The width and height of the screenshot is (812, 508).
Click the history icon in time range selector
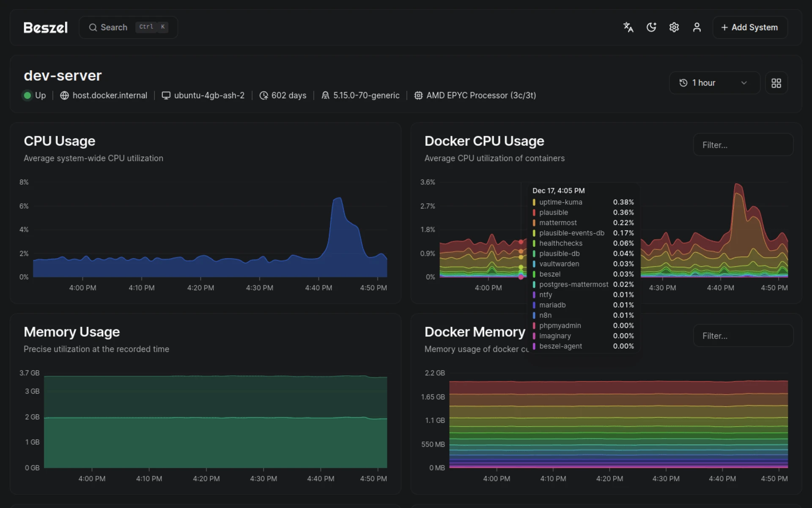tap(683, 83)
